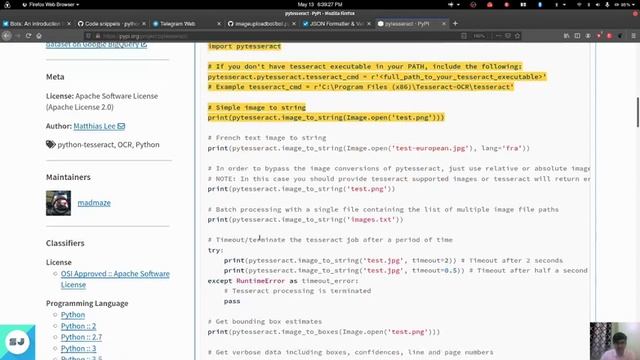
Task: Open the Firefox hamburger menu
Action: 633,36
